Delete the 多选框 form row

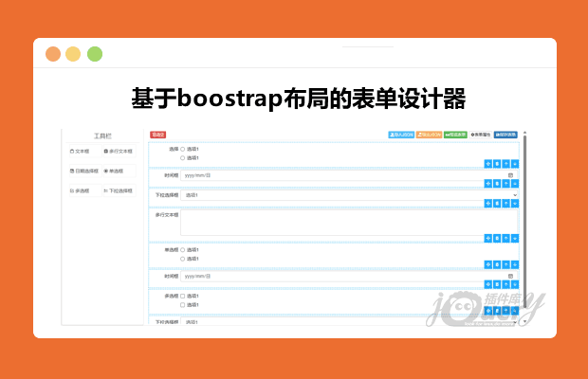coord(497,311)
